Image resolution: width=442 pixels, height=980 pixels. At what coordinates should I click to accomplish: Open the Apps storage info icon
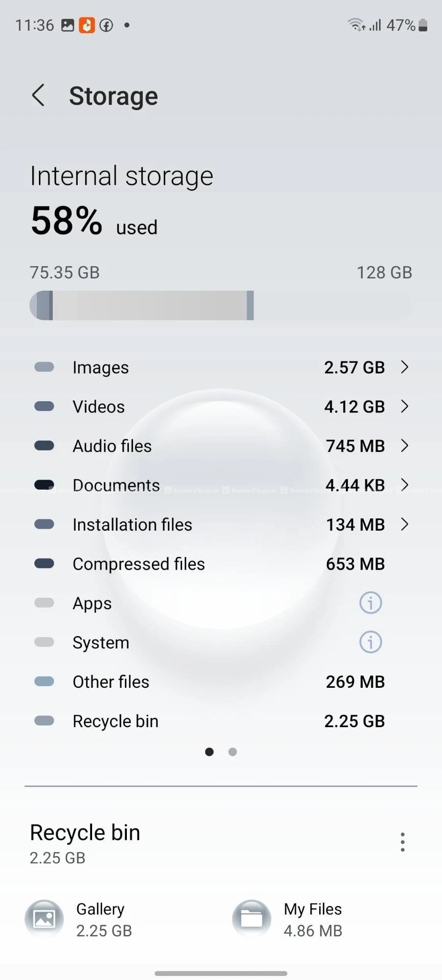[x=370, y=603]
